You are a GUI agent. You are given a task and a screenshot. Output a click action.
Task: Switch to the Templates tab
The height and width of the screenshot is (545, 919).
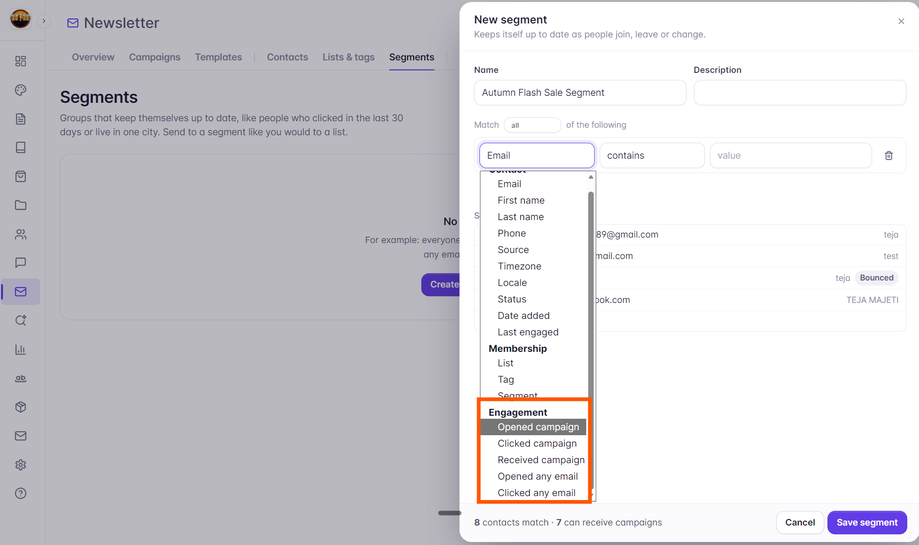click(219, 57)
